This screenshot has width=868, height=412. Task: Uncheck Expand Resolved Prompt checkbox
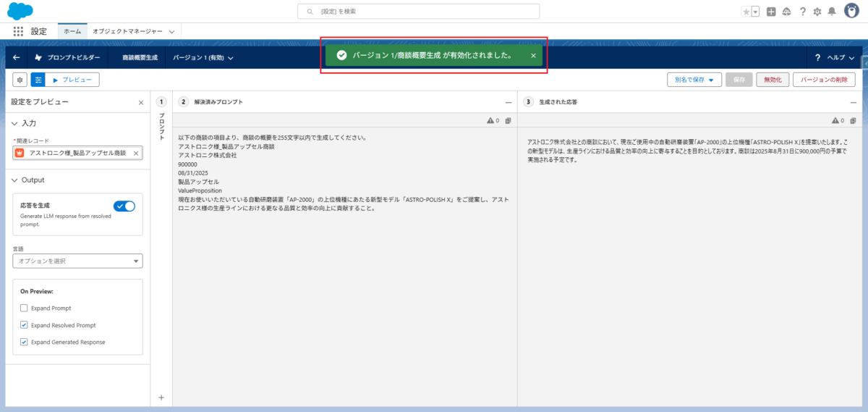point(25,325)
